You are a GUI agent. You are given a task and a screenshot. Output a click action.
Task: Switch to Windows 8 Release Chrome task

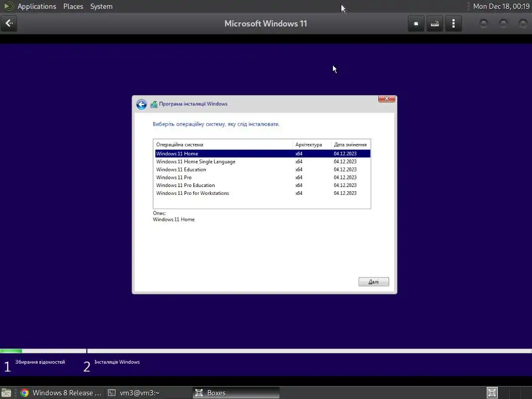(x=61, y=393)
